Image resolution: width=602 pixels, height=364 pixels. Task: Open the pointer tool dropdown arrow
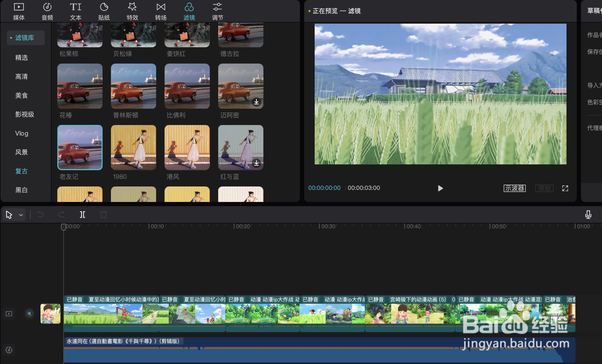[21, 215]
